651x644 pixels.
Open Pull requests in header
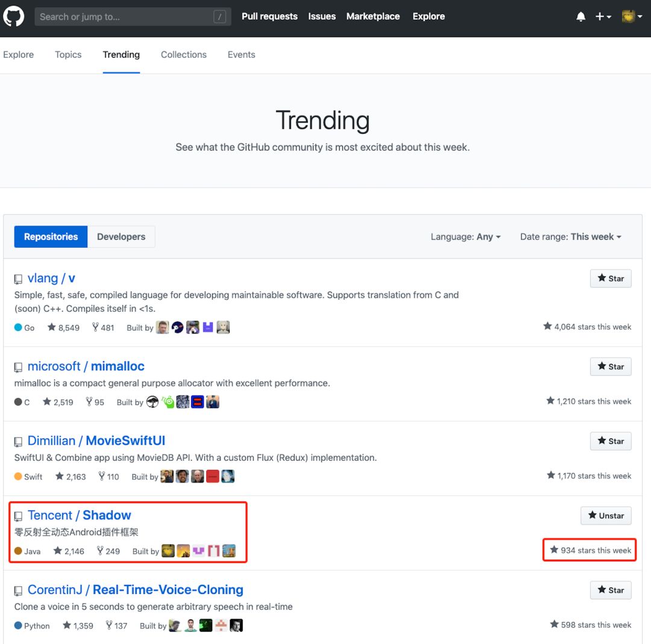click(269, 17)
